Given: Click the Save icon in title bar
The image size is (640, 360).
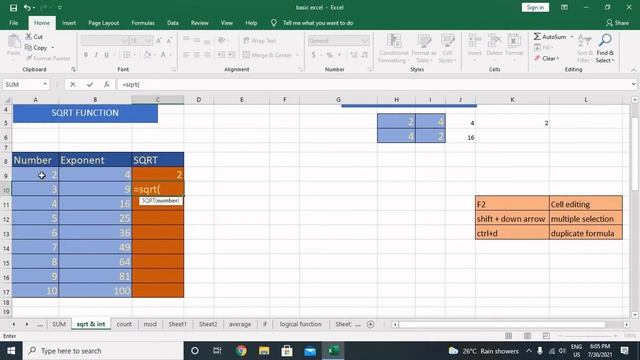Looking at the screenshot, I should 13,7.
